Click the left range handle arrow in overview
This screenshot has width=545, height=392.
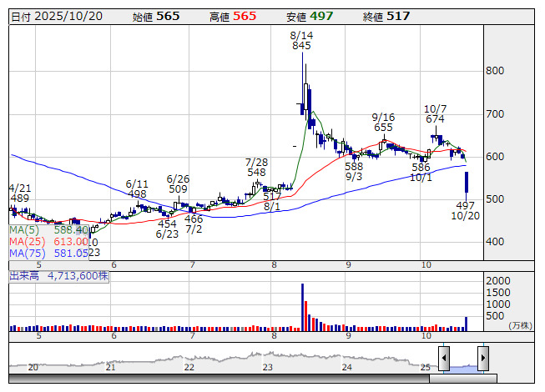point(444,359)
